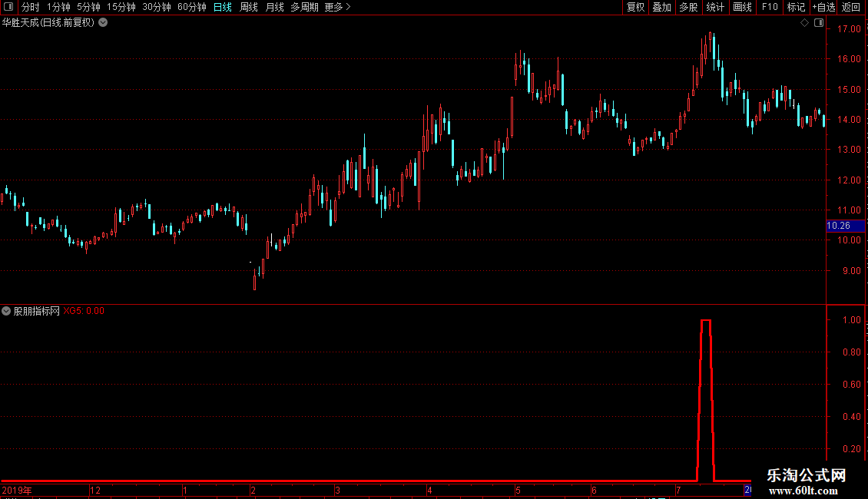Click the XG5: 0.00 indicator value
868x499 pixels.
(84, 311)
